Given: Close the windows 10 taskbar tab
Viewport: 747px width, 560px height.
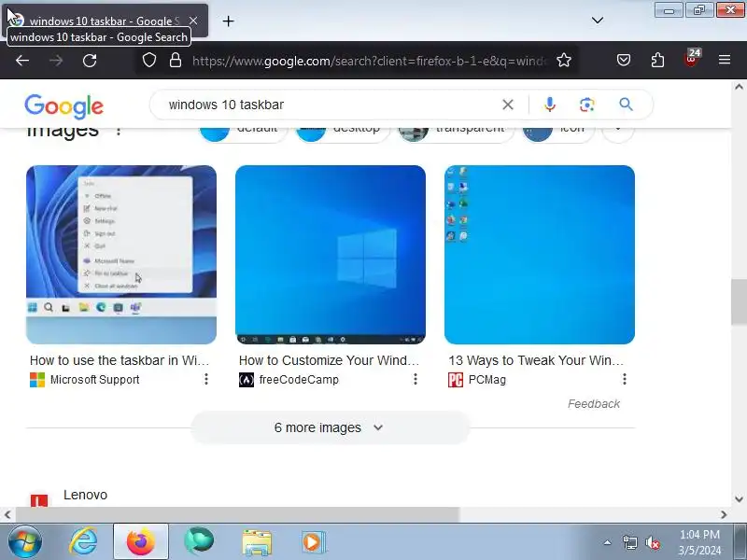Looking at the screenshot, I should pos(193,21).
